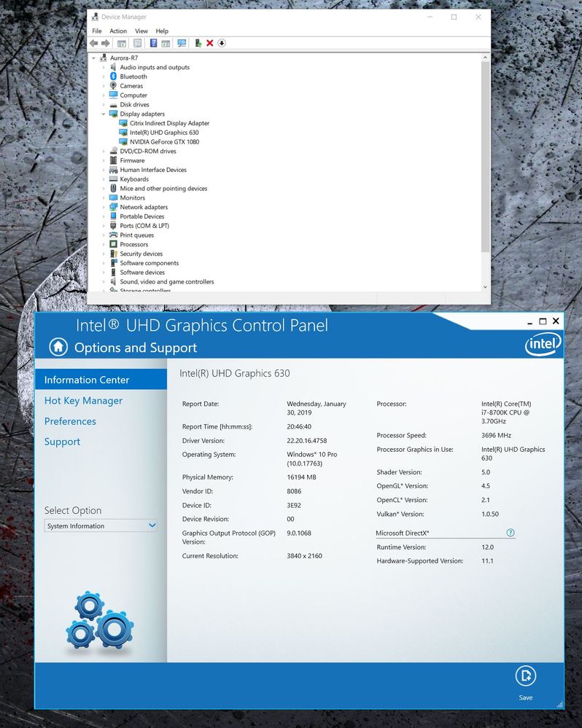Open the Support section
The image size is (582, 728).
[62, 442]
